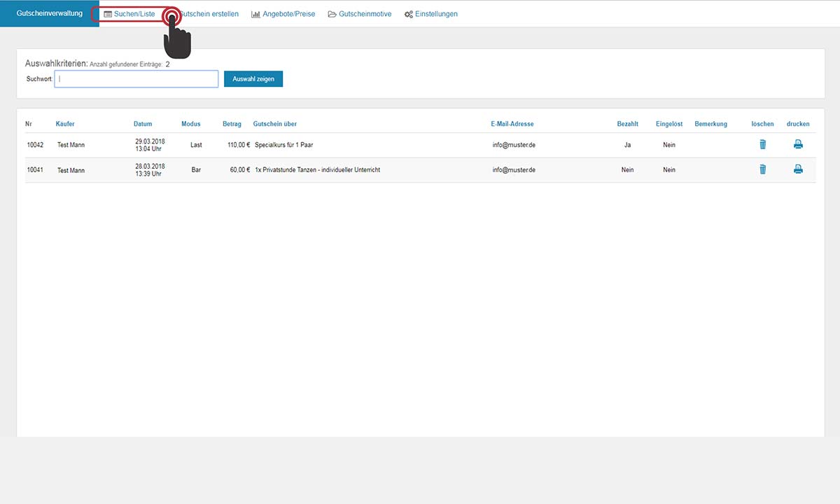Viewport: 840px width, 504px height.
Task: Sort list by E-Mail-Adresse header
Action: pos(512,124)
